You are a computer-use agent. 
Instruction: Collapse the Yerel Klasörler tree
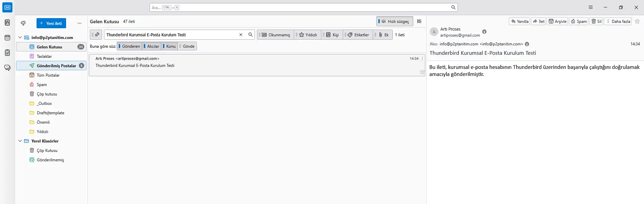20,141
